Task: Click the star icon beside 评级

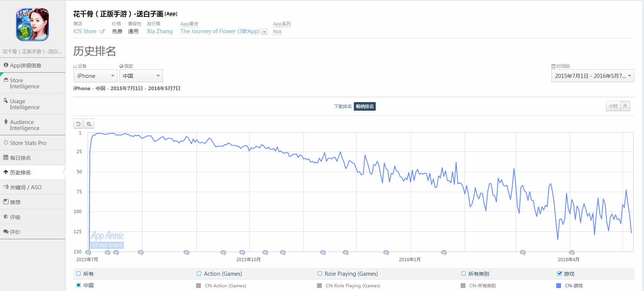Action: 6,216
